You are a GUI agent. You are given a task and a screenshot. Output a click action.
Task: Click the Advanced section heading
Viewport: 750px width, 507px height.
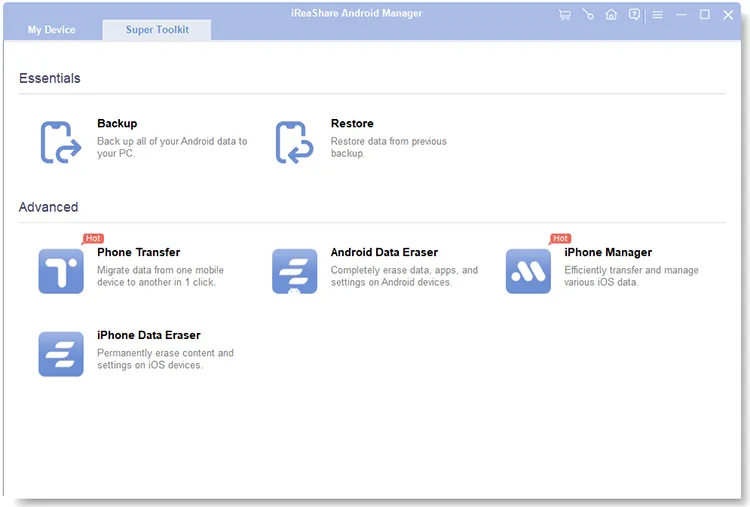(48, 207)
